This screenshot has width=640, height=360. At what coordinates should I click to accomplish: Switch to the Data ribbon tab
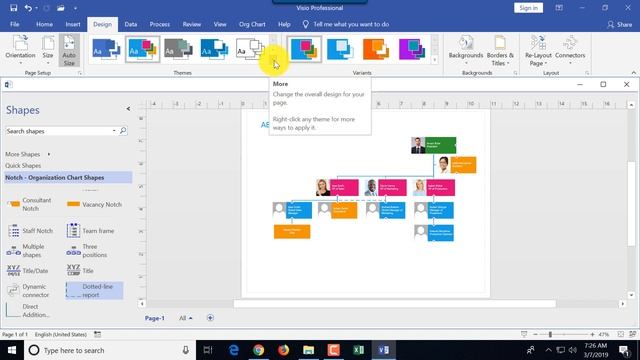(131, 24)
